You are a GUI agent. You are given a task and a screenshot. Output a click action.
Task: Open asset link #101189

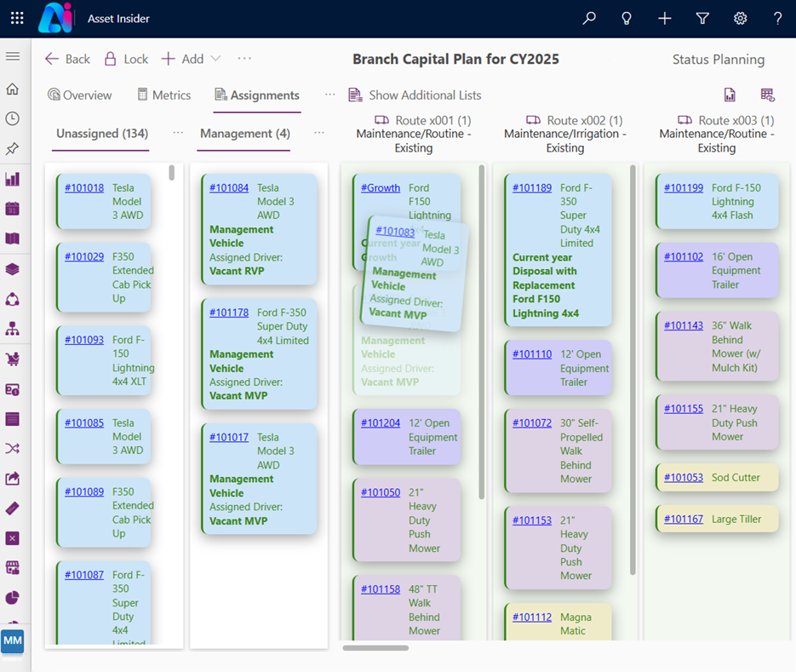click(532, 188)
